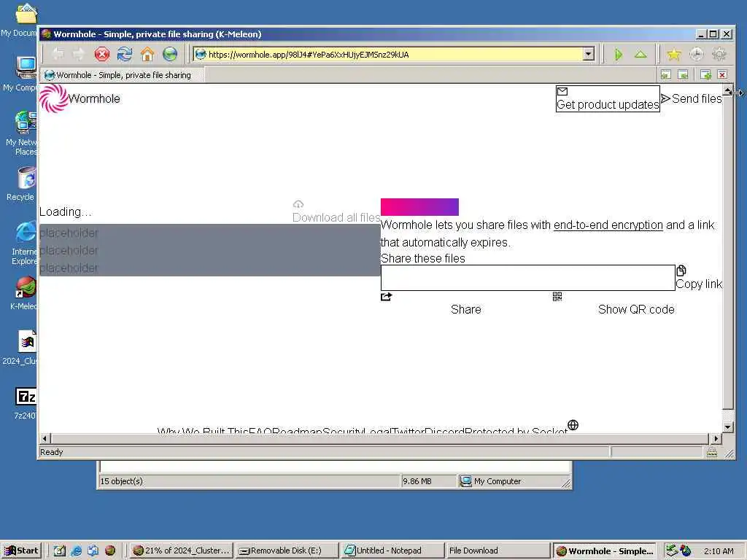Click the Wormhole logo
Image resolution: width=747 pixels, height=560 pixels.
[53, 98]
